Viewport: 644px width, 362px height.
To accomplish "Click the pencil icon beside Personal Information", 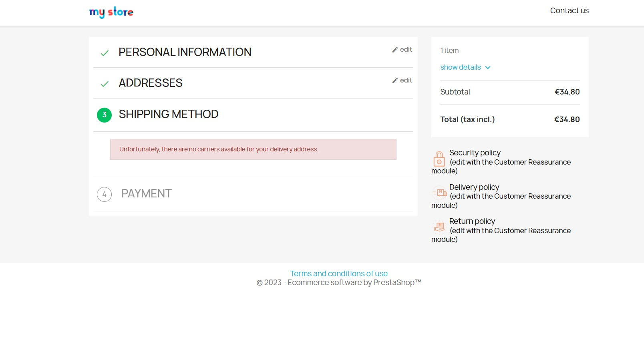I will point(394,49).
